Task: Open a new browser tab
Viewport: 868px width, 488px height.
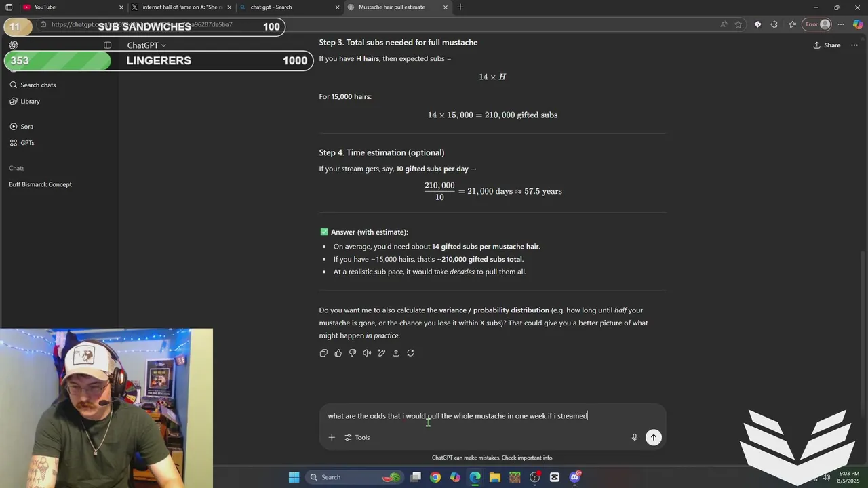Action: tap(460, 7)
